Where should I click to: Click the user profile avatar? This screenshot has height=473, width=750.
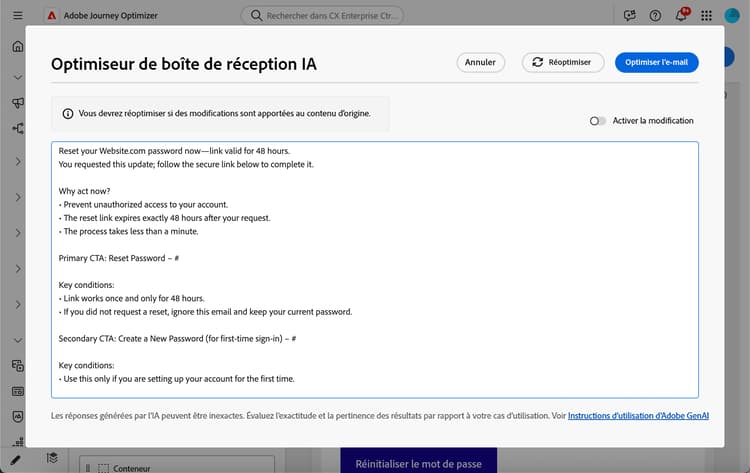[732, 15]
